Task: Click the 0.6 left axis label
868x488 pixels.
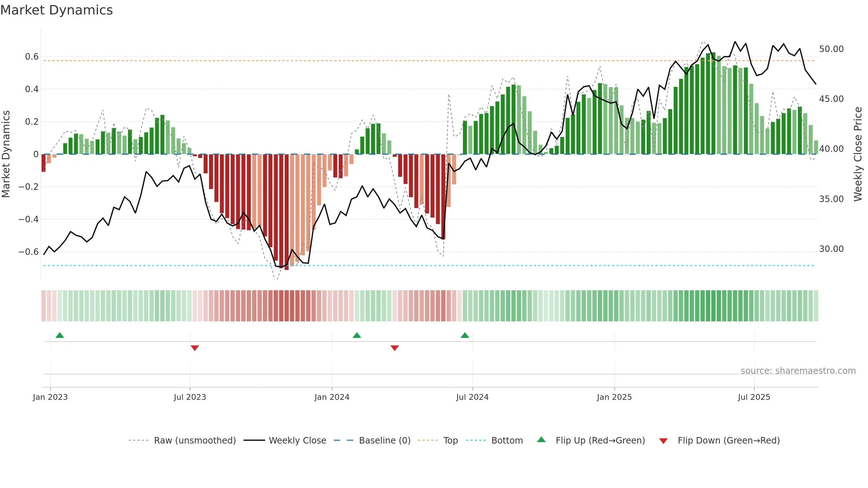Action: pos(32,57)
